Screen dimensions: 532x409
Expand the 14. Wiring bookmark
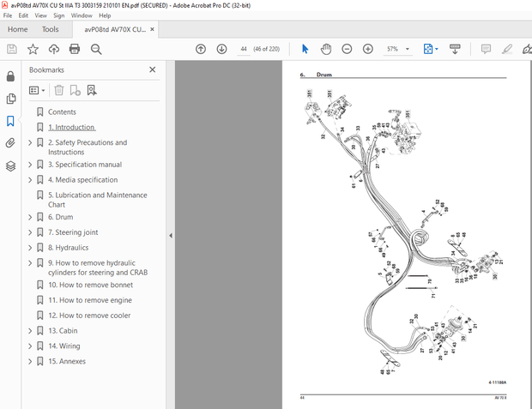30,346
